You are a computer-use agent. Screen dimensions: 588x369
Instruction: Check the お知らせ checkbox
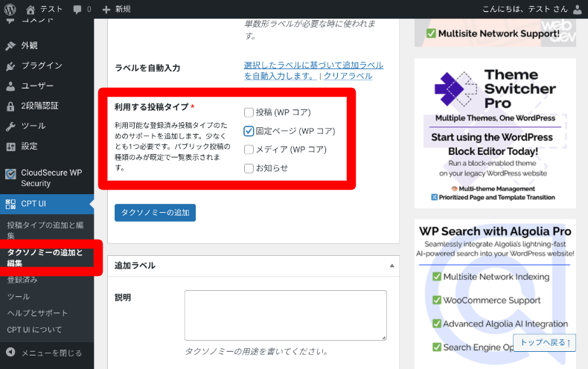coord(249,168)
